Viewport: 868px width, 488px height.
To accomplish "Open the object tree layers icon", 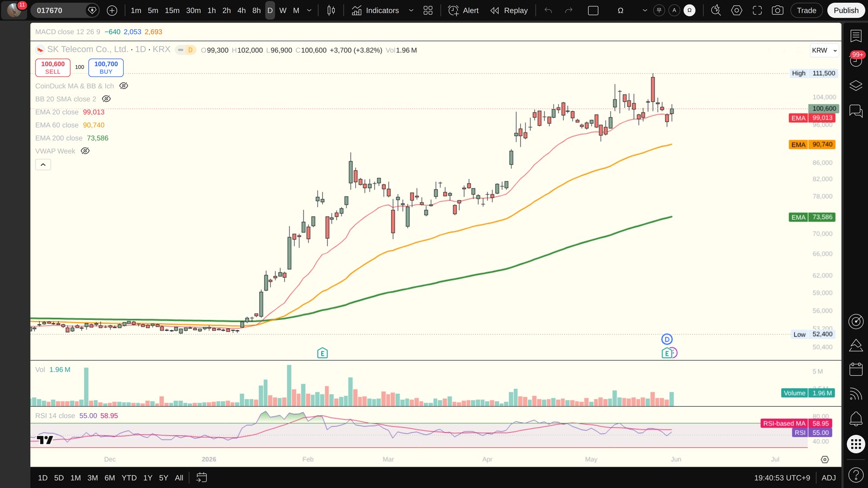I will [856, 86].
